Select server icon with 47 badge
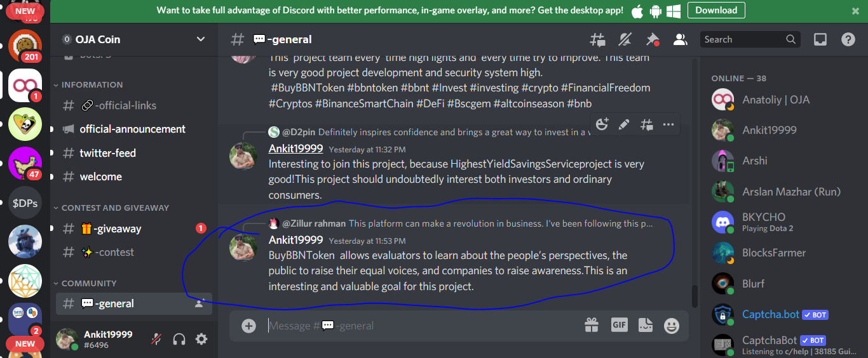Image resolution: width=868 pixels, height=358 pixels. pyautogui.click(x=25, y=164)
